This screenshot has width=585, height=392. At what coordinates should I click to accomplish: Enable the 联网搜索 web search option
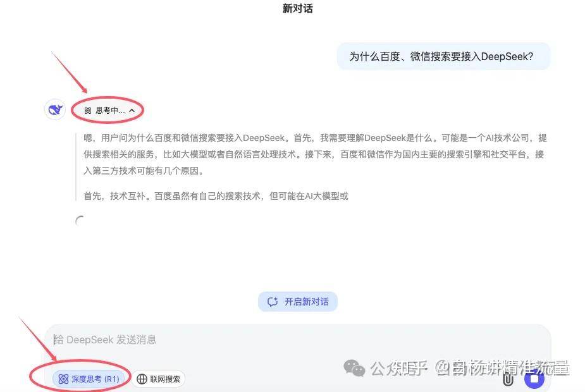(x=158, y=379)
